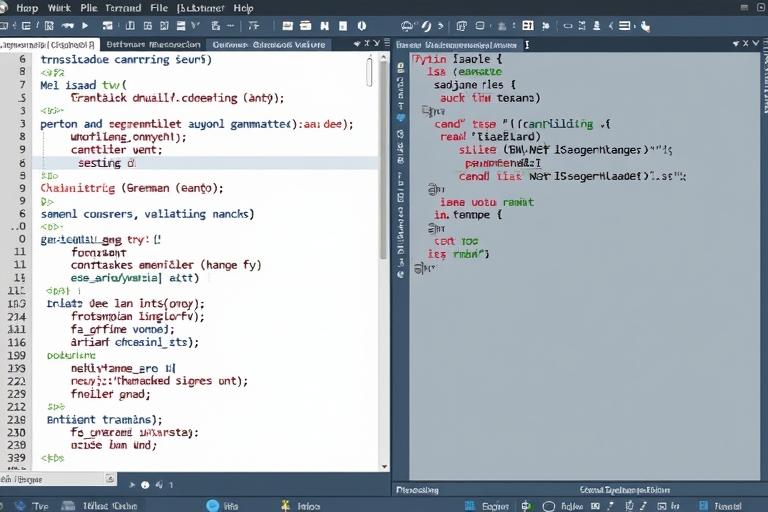Click the yellow icon in the bottom taskbar

(285, 505)
